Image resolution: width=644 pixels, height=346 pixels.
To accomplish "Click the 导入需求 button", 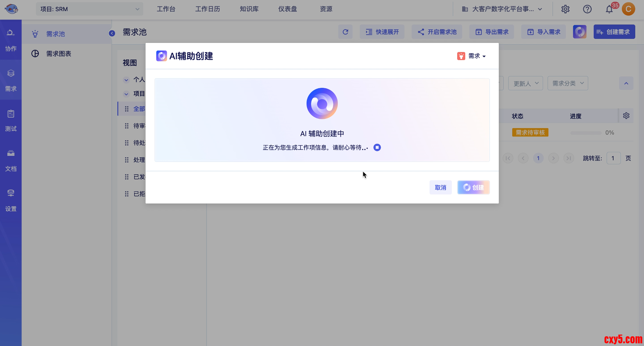I will [544, 32].
